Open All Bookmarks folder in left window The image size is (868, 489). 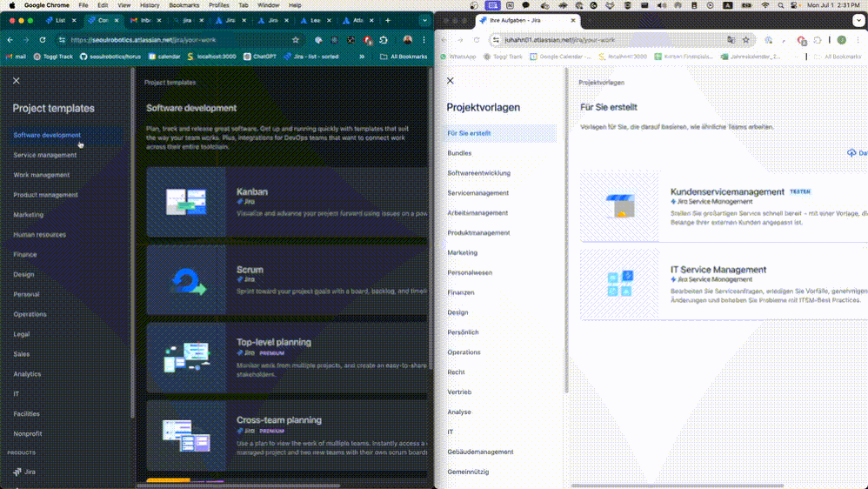(x=404, y=57)
